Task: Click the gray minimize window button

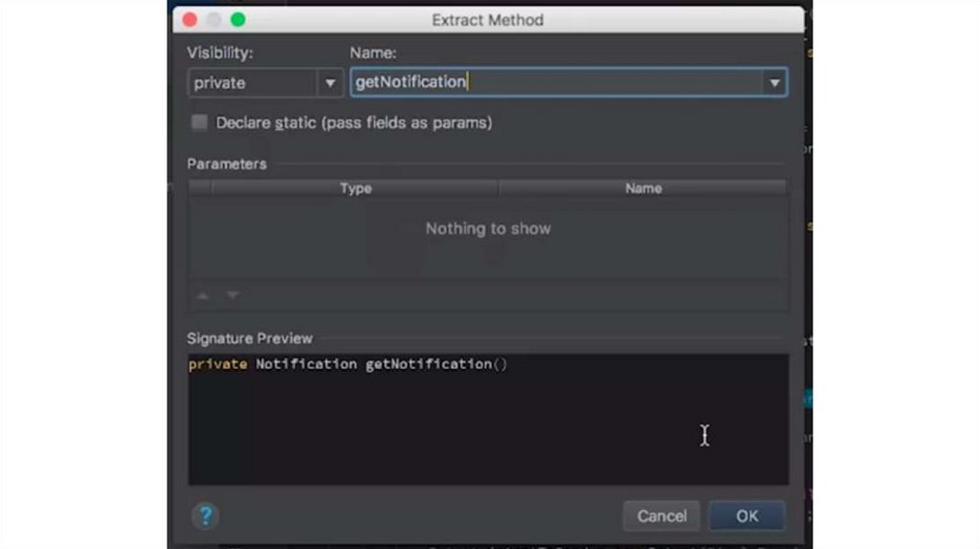Action: pyautogui.click(x=213, y=20)
